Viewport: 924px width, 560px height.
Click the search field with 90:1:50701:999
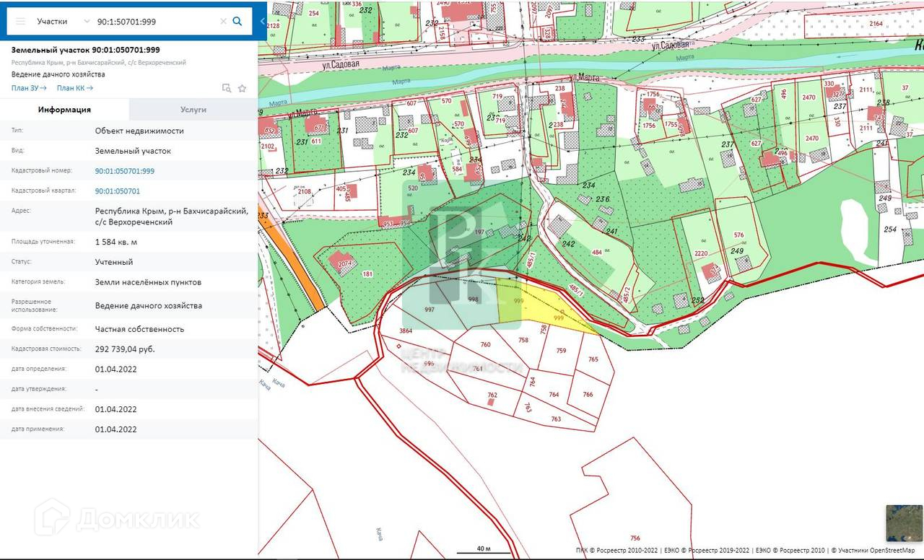tap(155, 22)
